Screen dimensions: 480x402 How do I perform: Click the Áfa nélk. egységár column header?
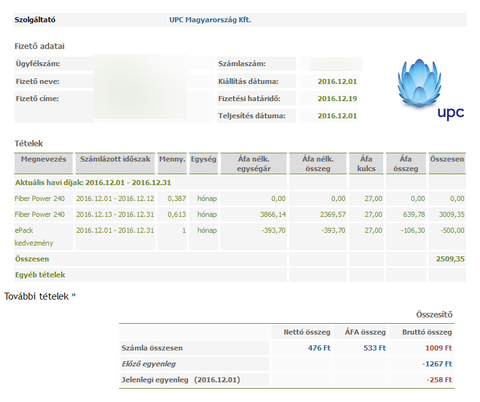(253, 164)
